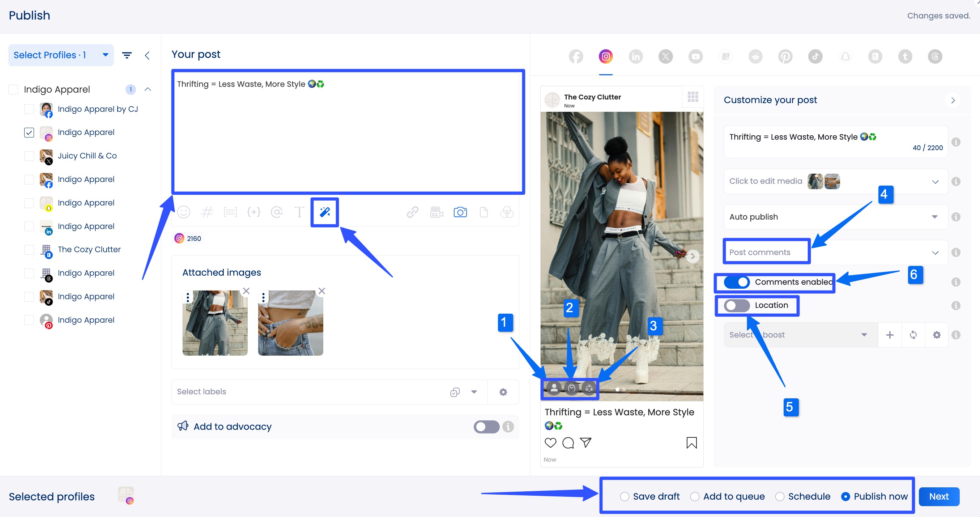Select the Schedule publishing option
980x517 pixels.
coord(780,496)
